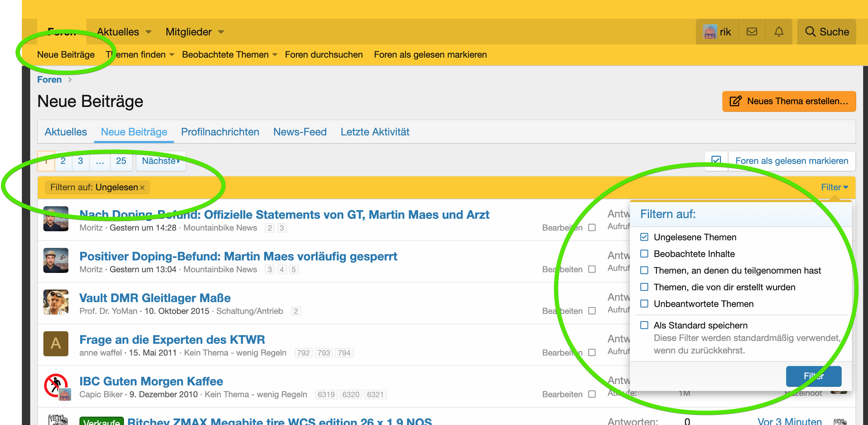Remove the Ungelesen filter with x
The height and width of the screenshot is (425, 868).
point(142,187)
